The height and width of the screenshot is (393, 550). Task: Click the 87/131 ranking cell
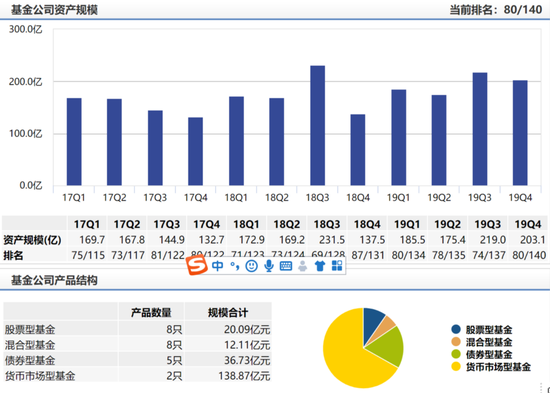click(368, 255)
